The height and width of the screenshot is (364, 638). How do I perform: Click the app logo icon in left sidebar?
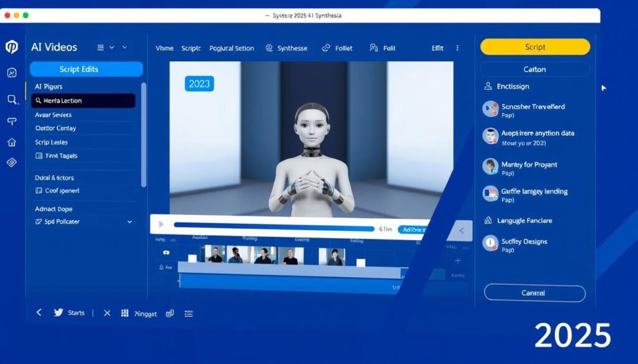point(11,47)
